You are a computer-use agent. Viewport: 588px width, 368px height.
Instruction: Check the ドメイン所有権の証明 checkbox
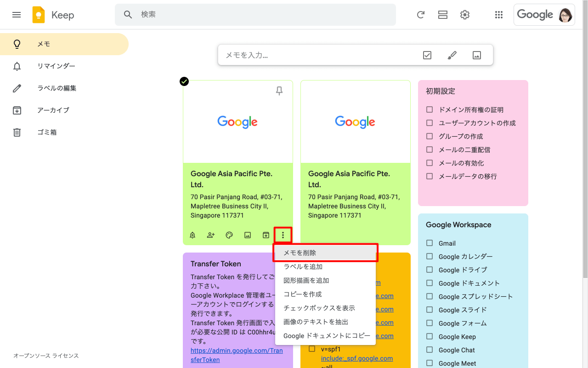(430, 109)
